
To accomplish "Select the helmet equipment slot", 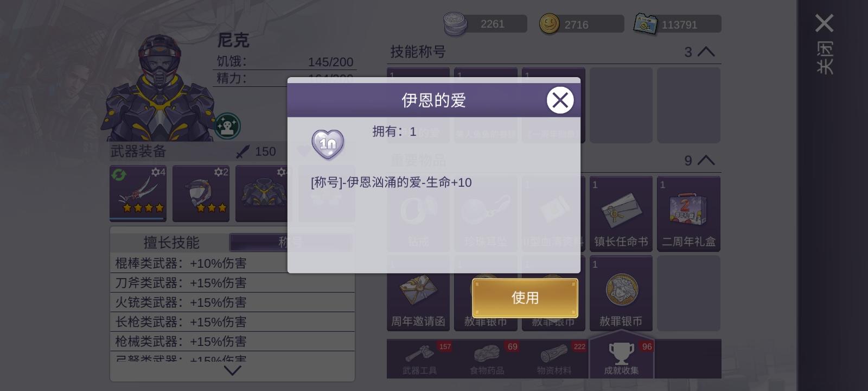I will 201,193.
